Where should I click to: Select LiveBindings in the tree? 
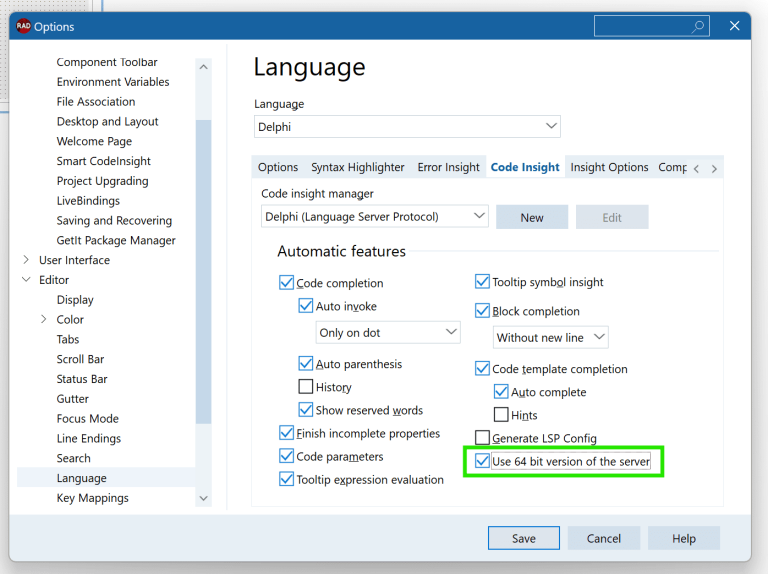click(x=88, y=201)
